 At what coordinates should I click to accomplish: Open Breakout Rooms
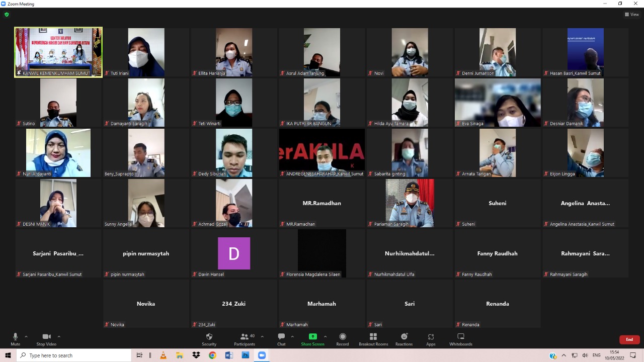tap(373, 339)
